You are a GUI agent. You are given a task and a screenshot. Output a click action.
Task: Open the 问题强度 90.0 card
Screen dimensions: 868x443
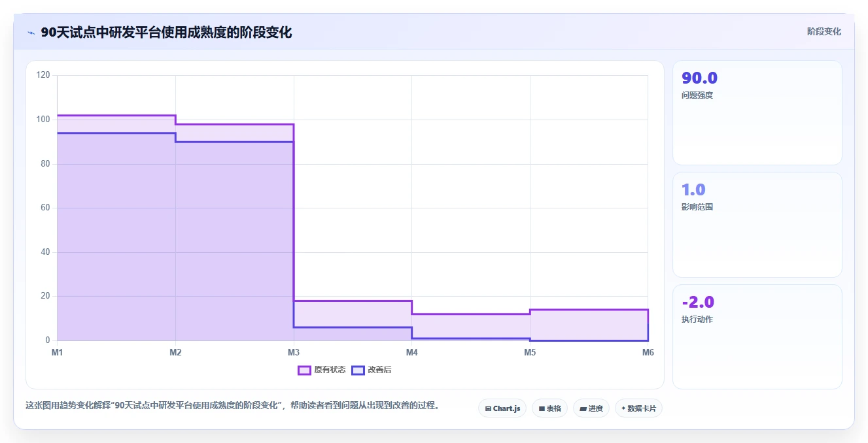[757, 112]
